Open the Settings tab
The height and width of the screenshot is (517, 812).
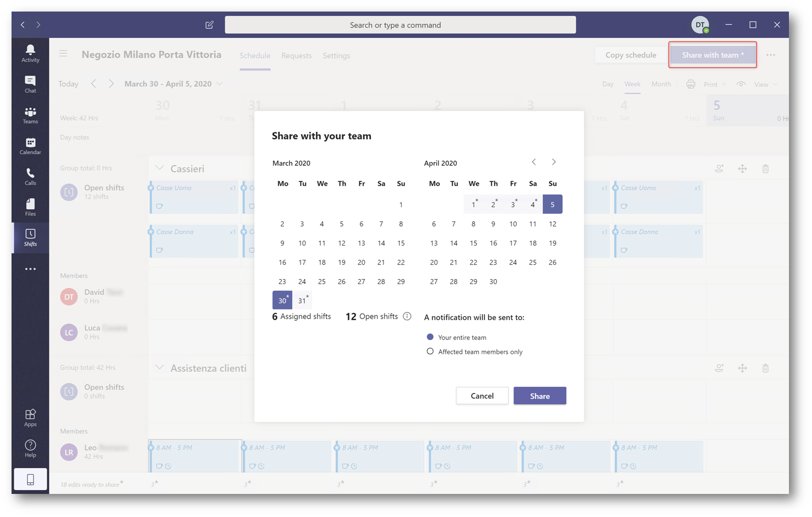coord(336,55)
